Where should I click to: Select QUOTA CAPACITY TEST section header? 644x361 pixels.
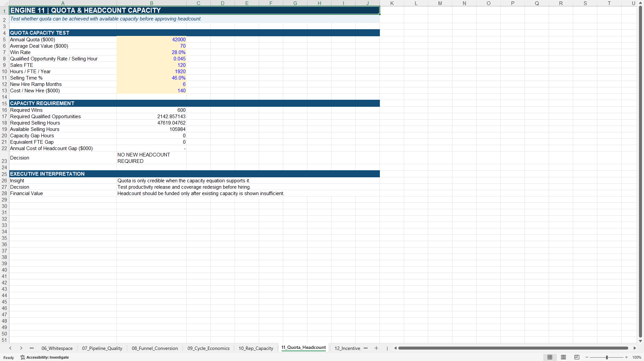194,33
